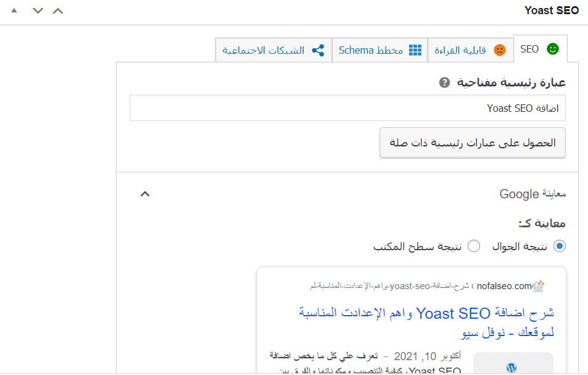Click the معاينة Google section heading
Screen dimensions: 588x375
(532, 194)
